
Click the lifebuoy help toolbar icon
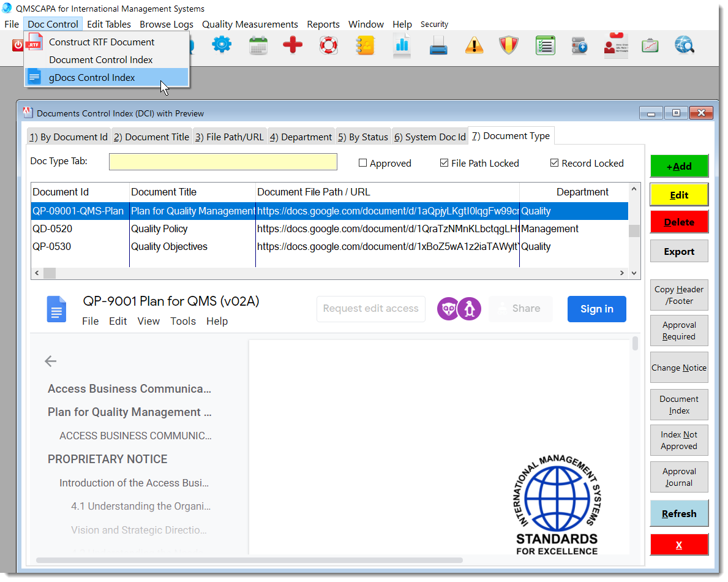point(329,45)
